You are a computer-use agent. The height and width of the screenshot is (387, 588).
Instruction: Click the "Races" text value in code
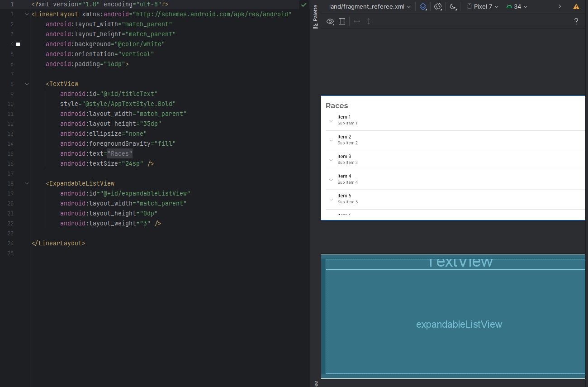(120, 154)
